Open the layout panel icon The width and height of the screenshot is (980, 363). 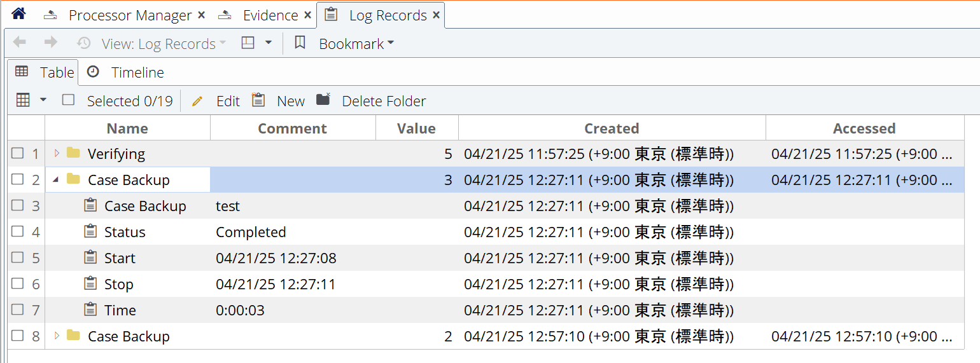click(x=248, y=43)
